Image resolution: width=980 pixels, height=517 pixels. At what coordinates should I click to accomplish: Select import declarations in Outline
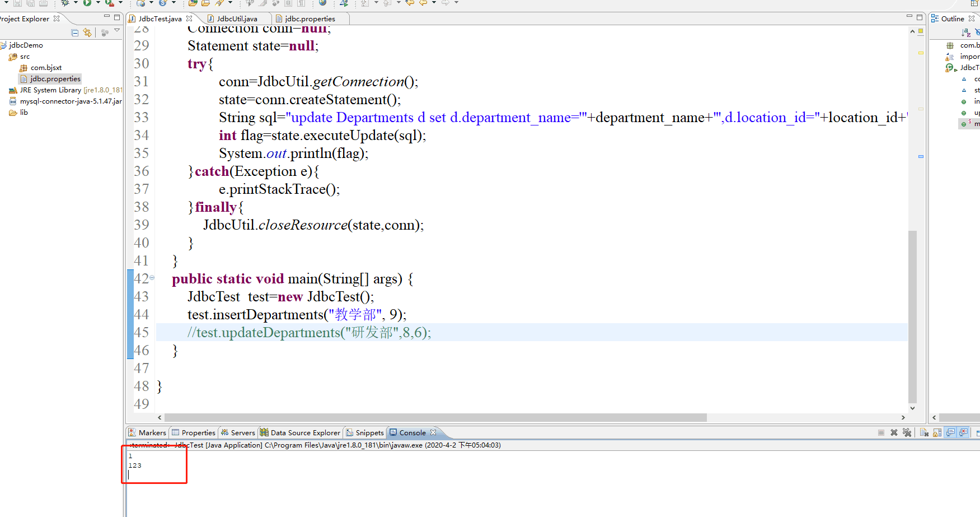[963, 56]
